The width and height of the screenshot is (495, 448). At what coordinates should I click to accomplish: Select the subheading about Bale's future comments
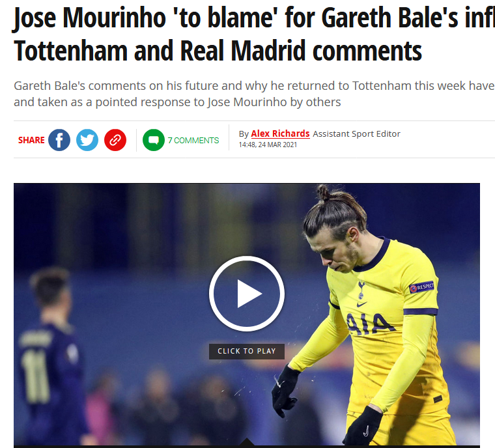pos(254,94)
